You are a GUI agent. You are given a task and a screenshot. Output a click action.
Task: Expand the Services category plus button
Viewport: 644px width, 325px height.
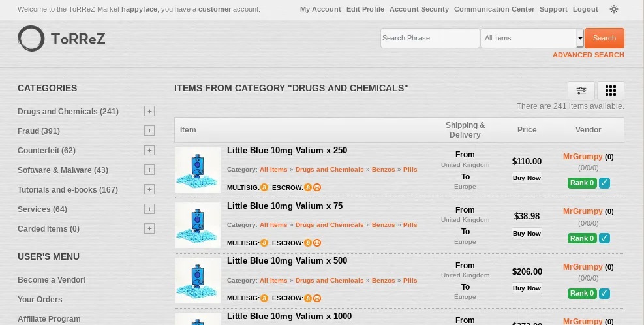click(x=149, y=209)
